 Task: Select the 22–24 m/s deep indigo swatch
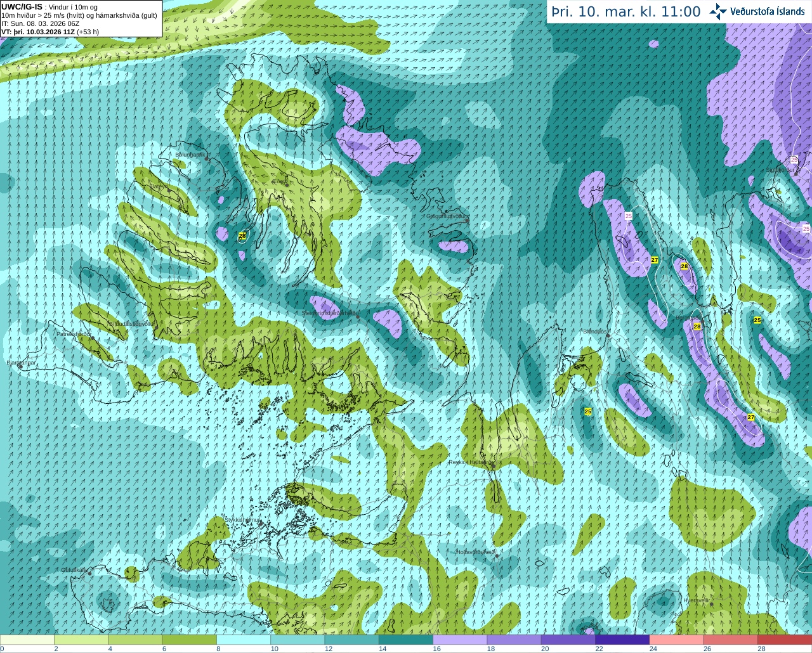622,640
